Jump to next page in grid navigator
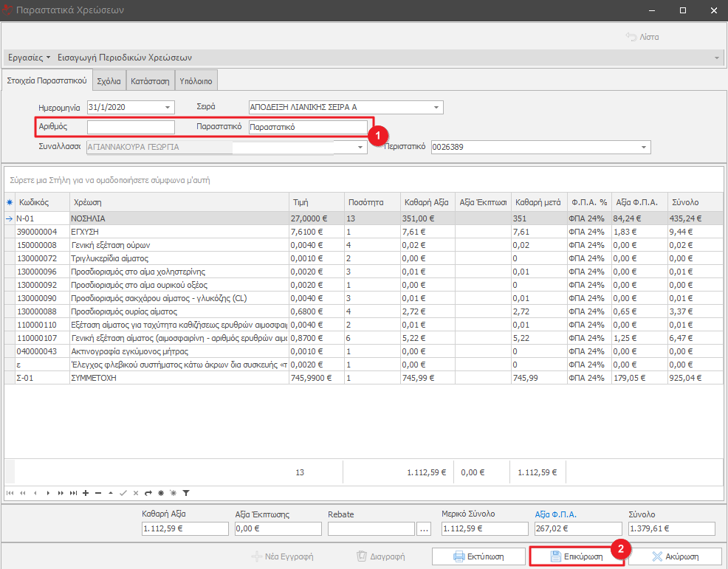This screenshot has width=728, height=569. coord(61,492)
